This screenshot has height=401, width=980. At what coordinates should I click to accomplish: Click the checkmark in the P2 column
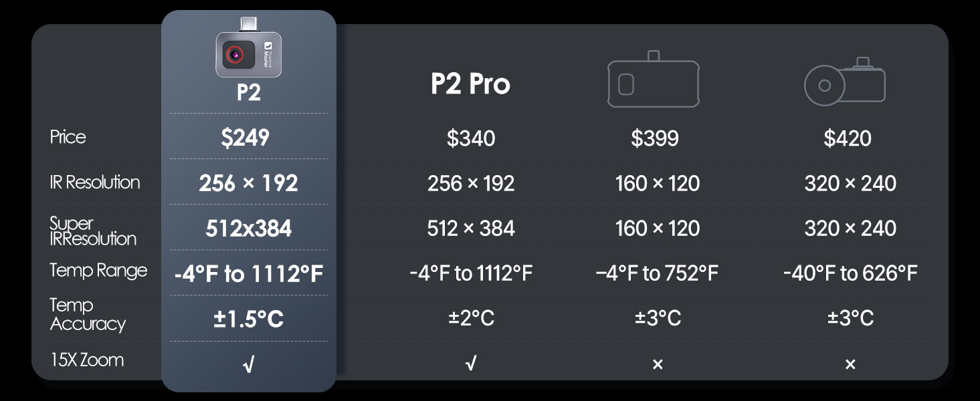(248, 364)
